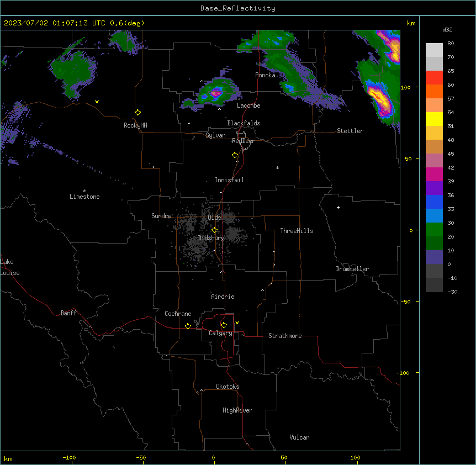Click the Strathmore label
The width and height of the screenshot is (476, 465).
coord(285,336)
